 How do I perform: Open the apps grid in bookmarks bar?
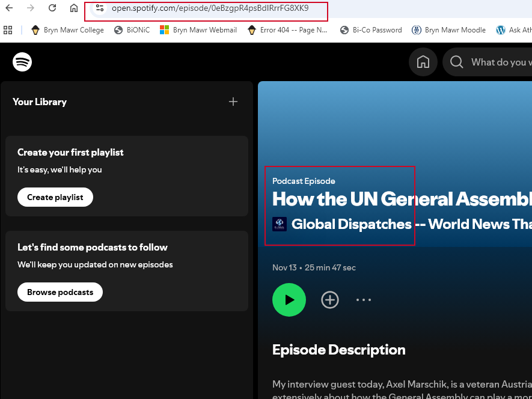[8, 30]
